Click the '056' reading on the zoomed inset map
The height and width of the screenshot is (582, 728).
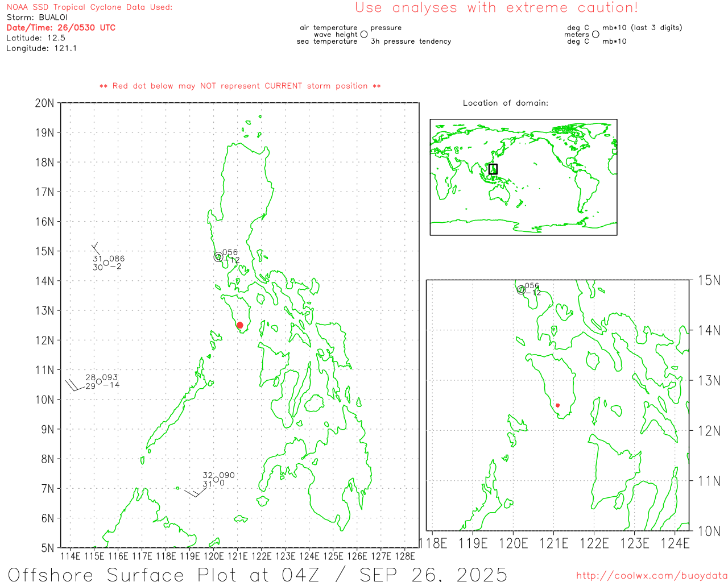click(x=532, y=286)
